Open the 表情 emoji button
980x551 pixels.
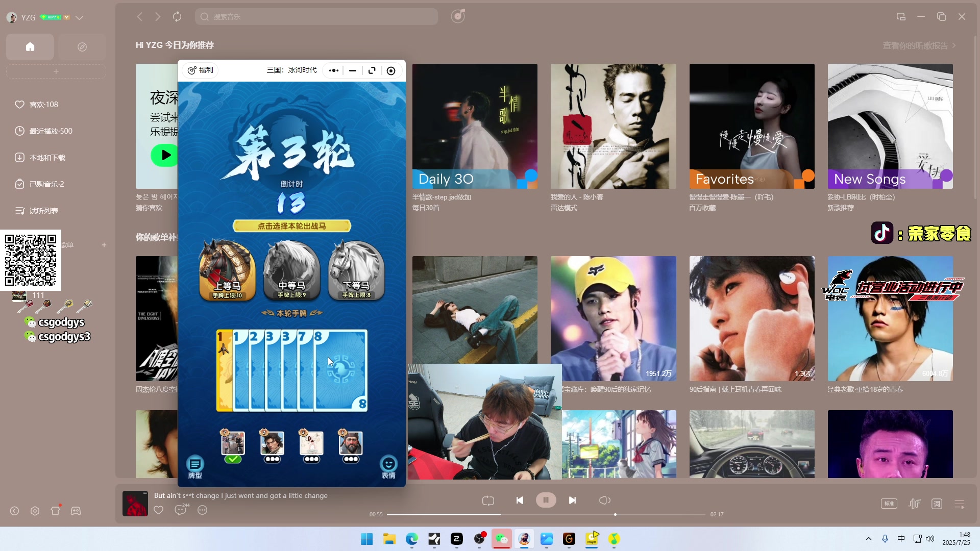click(x=388, y=467)
